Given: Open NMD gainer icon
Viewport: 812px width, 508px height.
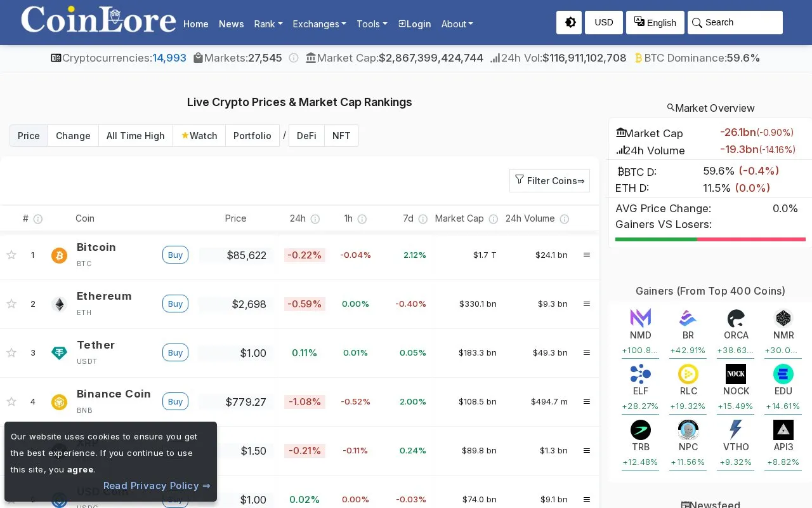Looking at the screenshot, I should [x=641, y=317].
